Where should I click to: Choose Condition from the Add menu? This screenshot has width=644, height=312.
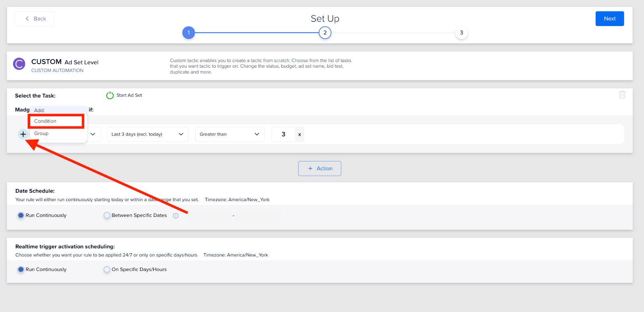pos(56,121)
